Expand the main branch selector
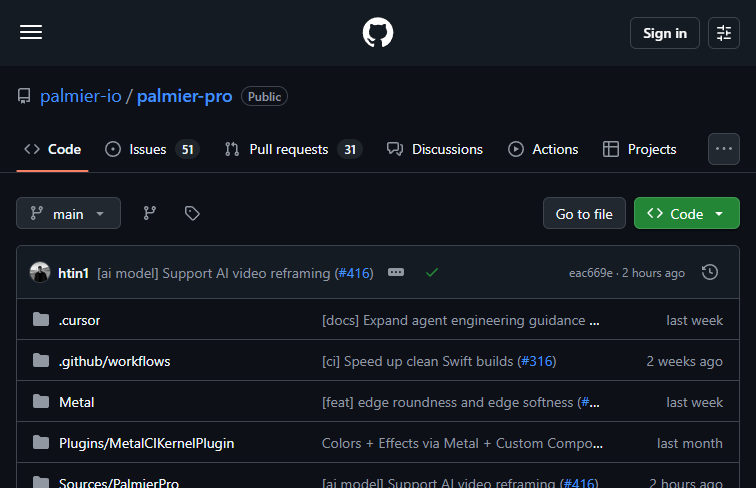Screen dimensions: 756x488 [68, 213]
